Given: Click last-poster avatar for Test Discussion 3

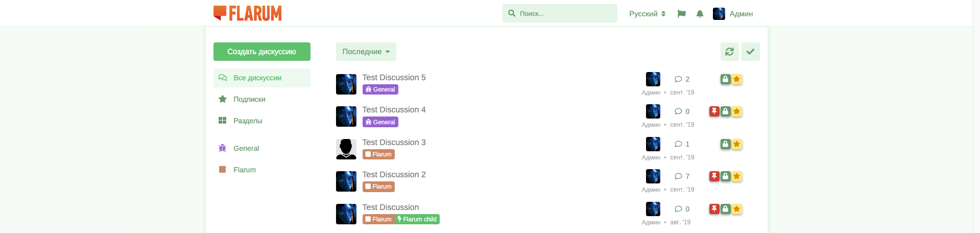Looking at the screenshot, I should point(653,144).
